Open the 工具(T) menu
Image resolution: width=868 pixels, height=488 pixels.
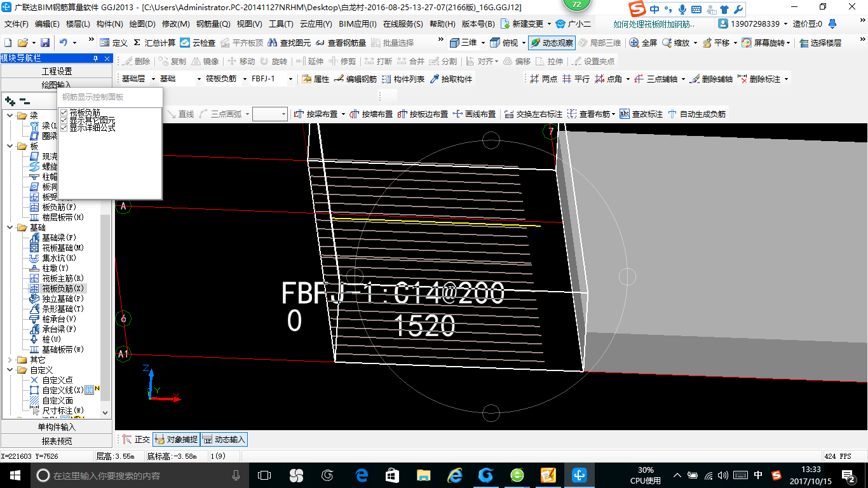(x=281, y=24)
